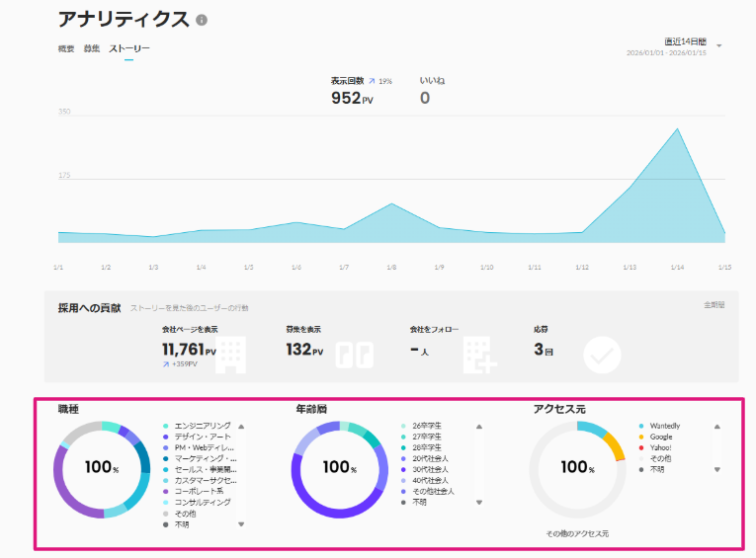Click the upward trend arrow next to 19%
Viewport: 756px width, 558px height.
[372, 81]
